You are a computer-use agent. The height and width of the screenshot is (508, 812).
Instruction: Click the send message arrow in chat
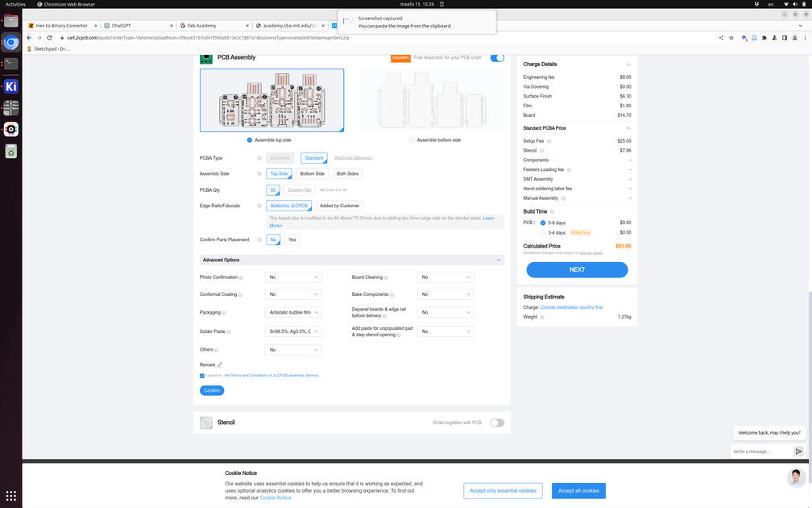tap(798, 452)
